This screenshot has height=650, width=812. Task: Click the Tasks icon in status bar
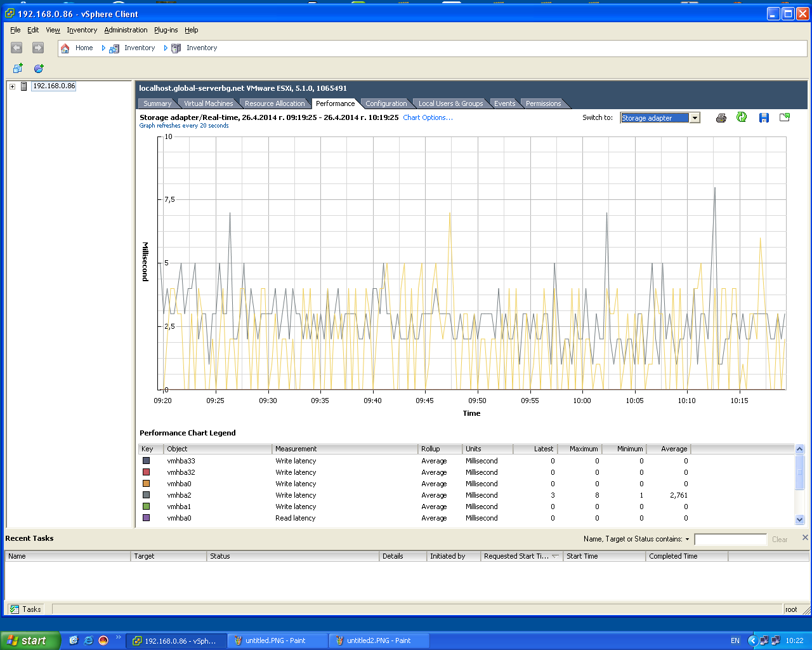(15, 609)
